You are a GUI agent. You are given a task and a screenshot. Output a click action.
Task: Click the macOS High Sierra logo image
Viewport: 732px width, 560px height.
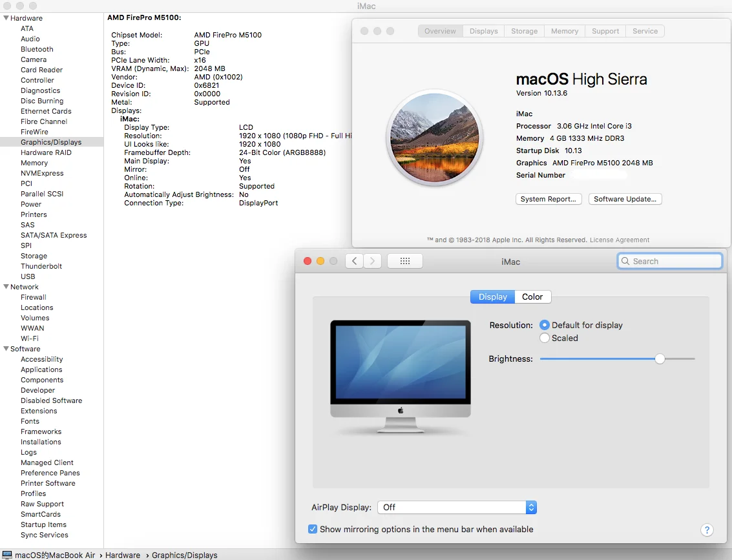[x=434, y=137]
